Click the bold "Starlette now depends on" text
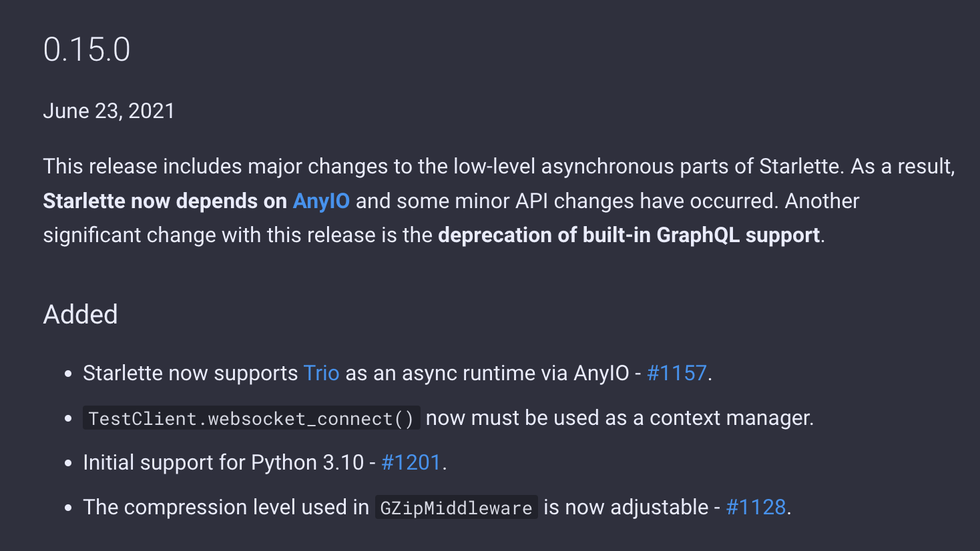 point(165,201)
